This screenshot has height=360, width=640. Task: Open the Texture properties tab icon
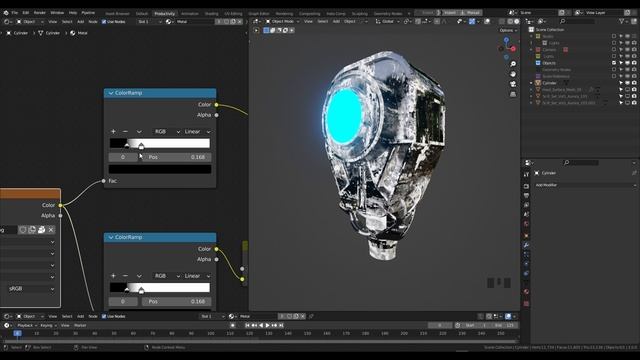pyautogui.click(x=526, y=303)
